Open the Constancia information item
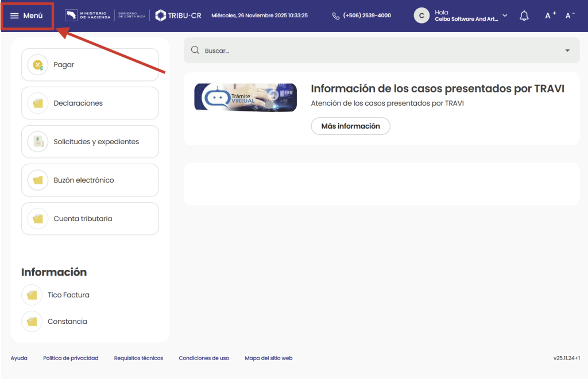Viewport: 588px width, 379px height. point(67,322)
